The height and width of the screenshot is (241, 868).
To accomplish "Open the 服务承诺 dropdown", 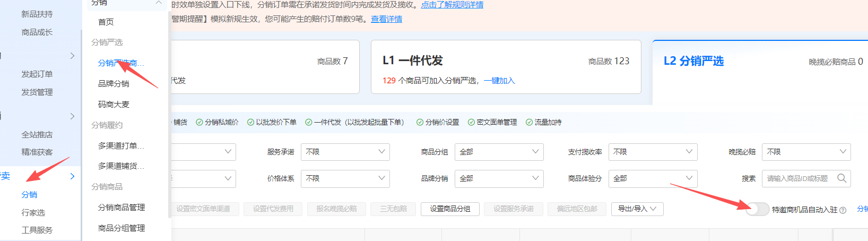I will (345, 152).
